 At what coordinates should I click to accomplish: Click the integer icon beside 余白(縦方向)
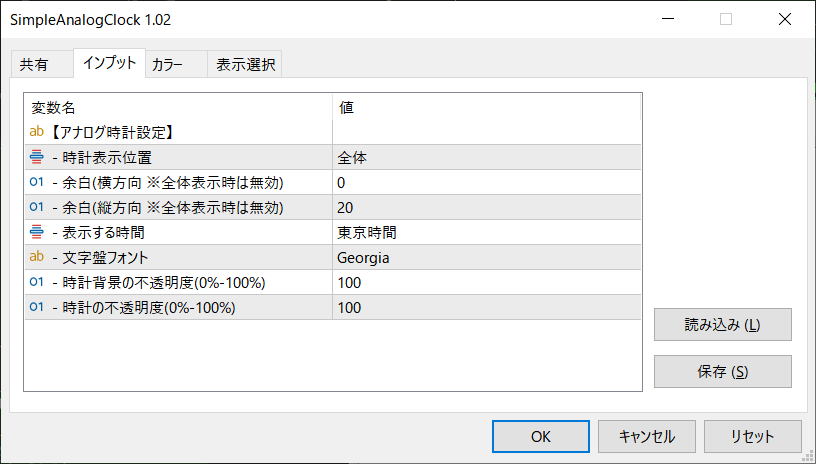click(x=37, y=207)
